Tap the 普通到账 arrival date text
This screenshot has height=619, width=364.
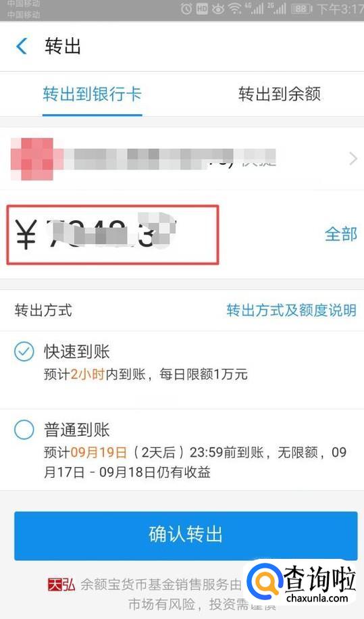tap(195, 462)
